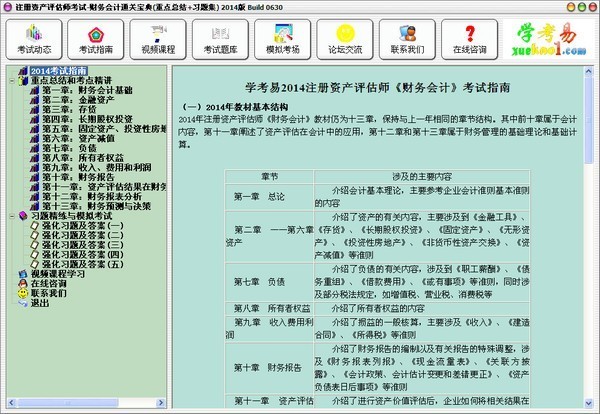The width and height of the screenshot is (600, 414).
Task: Click 退出 to exit the application
Action: click(x=39, y=301)
